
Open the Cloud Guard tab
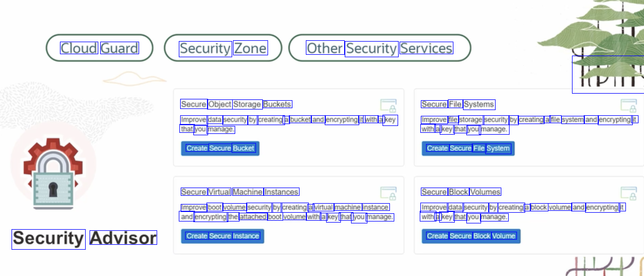[x=99, y=48]
